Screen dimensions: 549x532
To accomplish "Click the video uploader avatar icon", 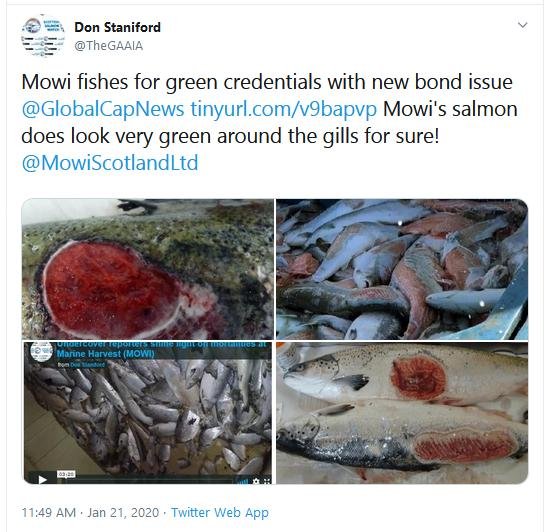I will click(x=41, y=351).
